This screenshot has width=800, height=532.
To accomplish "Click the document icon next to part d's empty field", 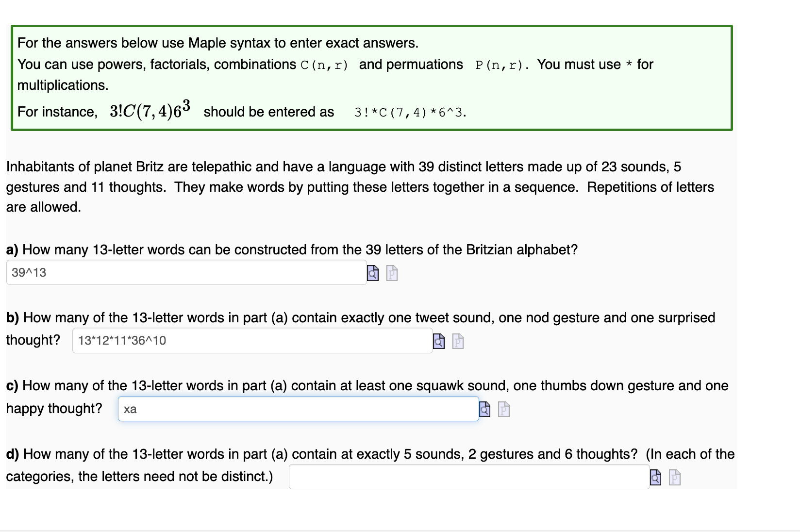I will click(x=674, y=477).
